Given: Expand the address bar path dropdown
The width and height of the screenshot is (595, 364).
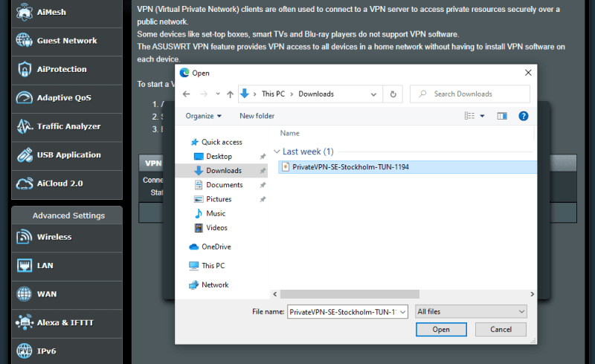Looking at the screenshot, I should pyautogui.click(x=374, y=94).
